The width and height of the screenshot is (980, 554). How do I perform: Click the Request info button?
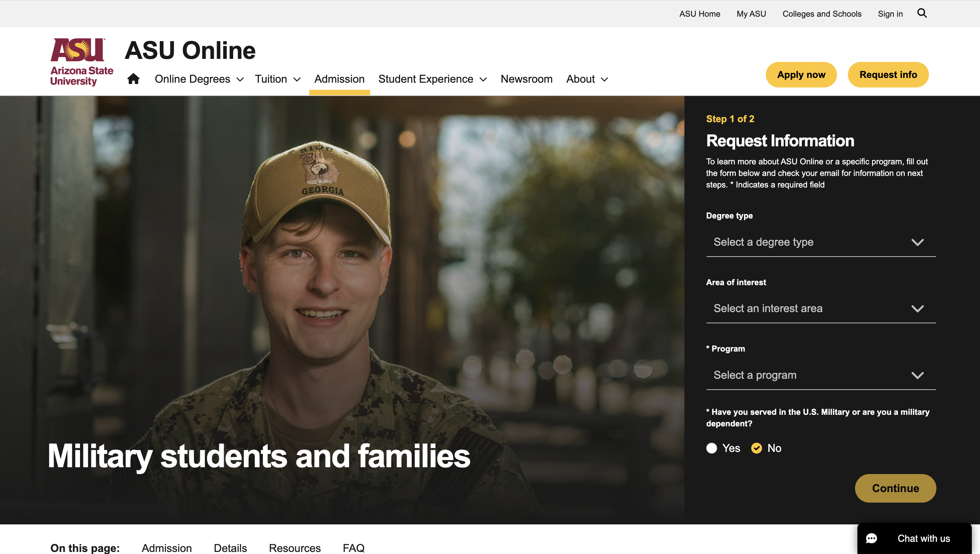tap(888, 75)
